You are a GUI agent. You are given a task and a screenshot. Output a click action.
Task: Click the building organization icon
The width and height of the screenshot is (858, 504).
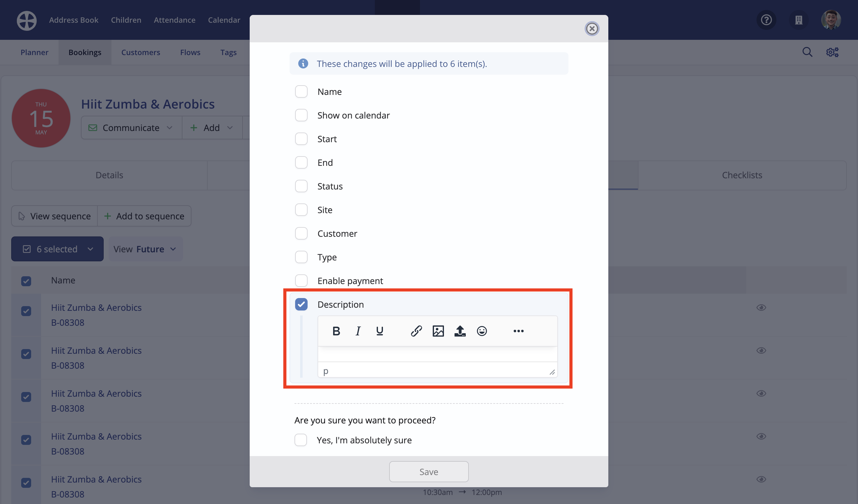pos(799,20)
